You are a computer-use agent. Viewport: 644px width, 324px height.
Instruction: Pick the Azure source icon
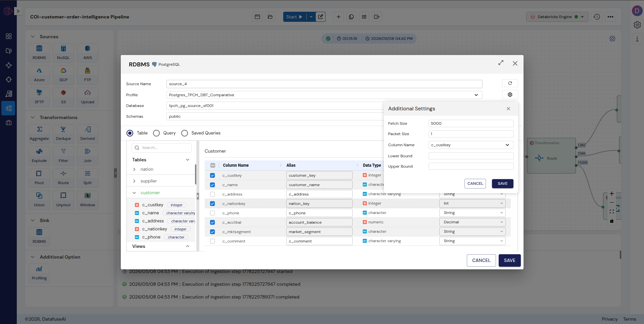coord(39,74)
